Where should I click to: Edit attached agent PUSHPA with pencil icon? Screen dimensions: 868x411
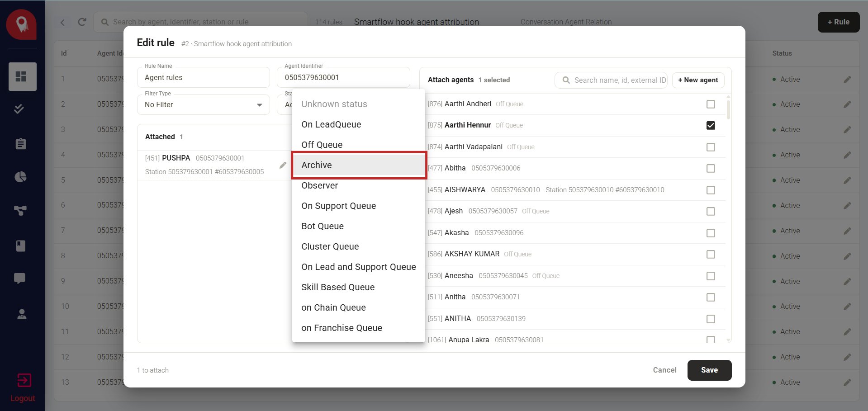(x=283, y=165)
